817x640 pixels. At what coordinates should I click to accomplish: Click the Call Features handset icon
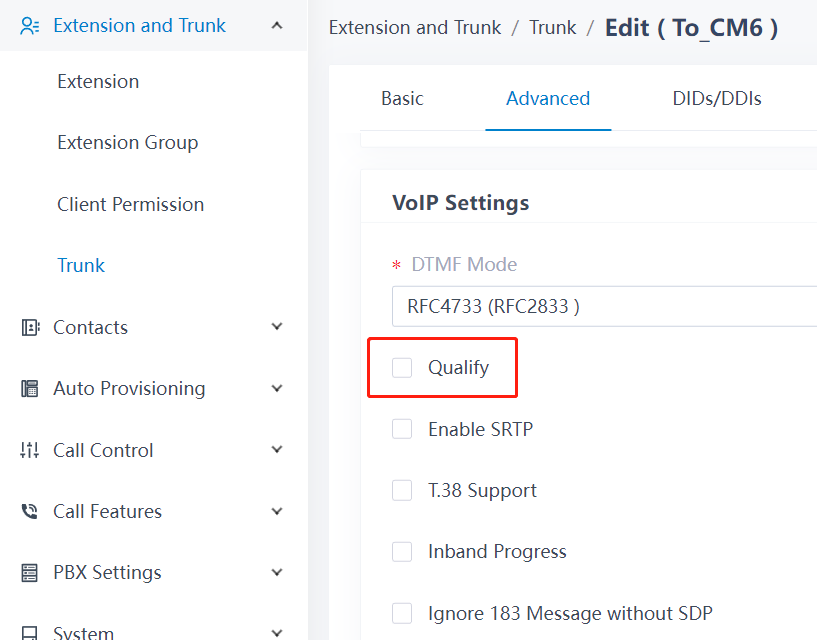pos(30,511)
